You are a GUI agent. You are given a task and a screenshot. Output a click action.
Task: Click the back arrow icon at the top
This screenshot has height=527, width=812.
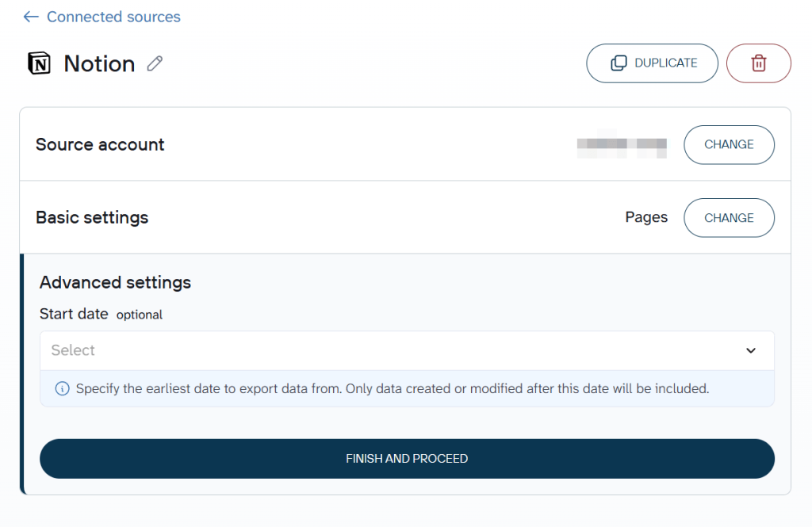(30, 17)
